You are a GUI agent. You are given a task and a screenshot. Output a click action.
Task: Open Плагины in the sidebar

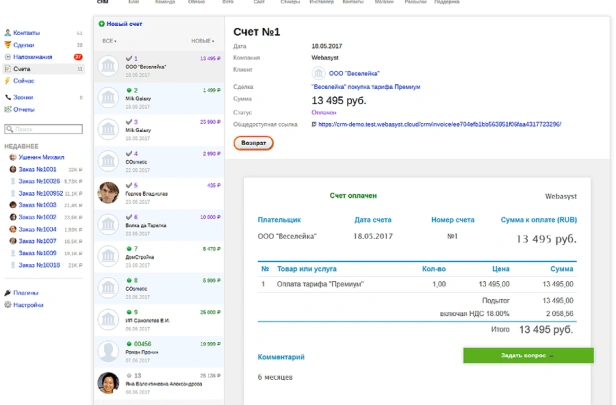[26, 292]
